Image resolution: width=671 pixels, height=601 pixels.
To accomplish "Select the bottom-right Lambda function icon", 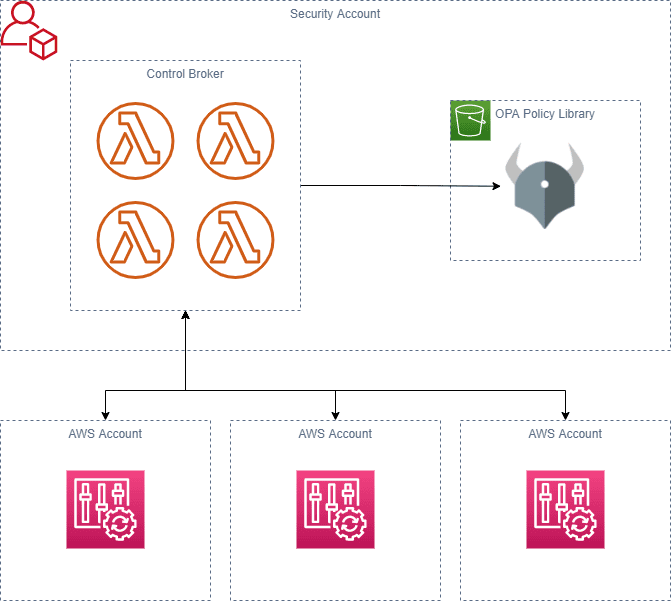I will click(235, 240).
